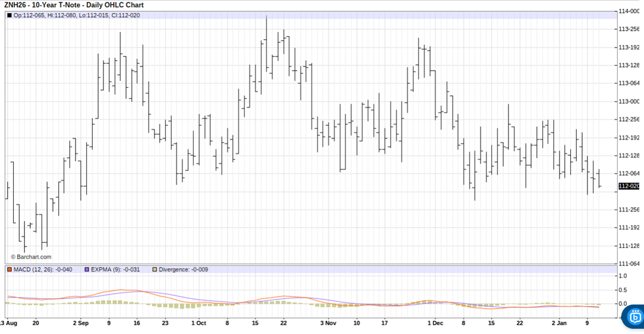Select the Divergence indicator label

click(x=183, y=270)
